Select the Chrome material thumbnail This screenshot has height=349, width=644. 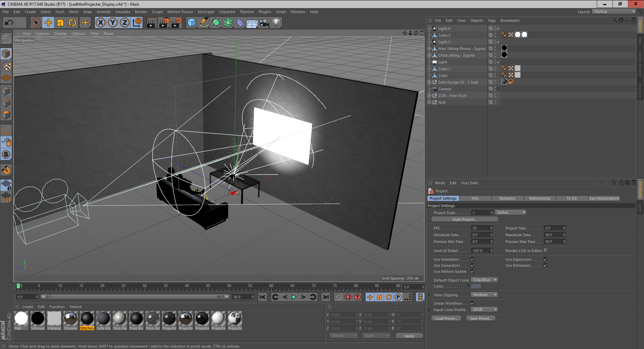tap(70, 319)
